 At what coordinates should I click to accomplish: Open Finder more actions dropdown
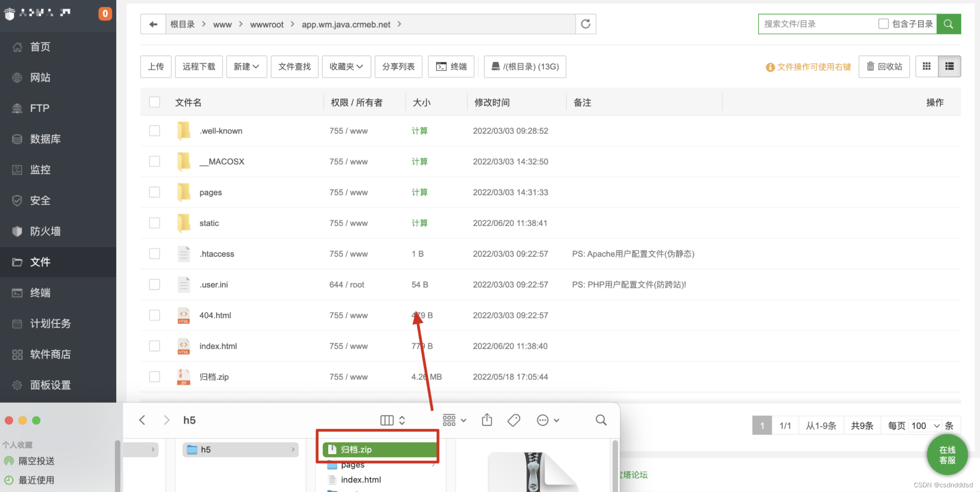[548, 420]
